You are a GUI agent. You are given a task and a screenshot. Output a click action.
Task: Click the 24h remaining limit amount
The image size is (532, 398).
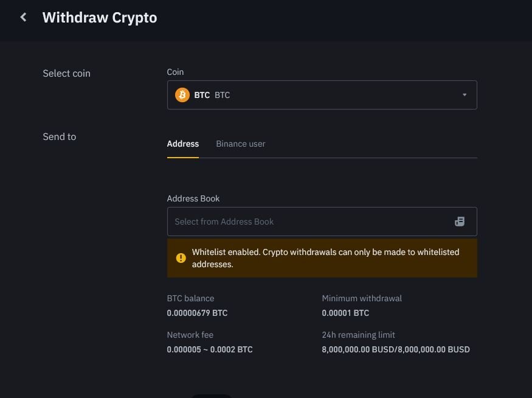click(396, 349)
